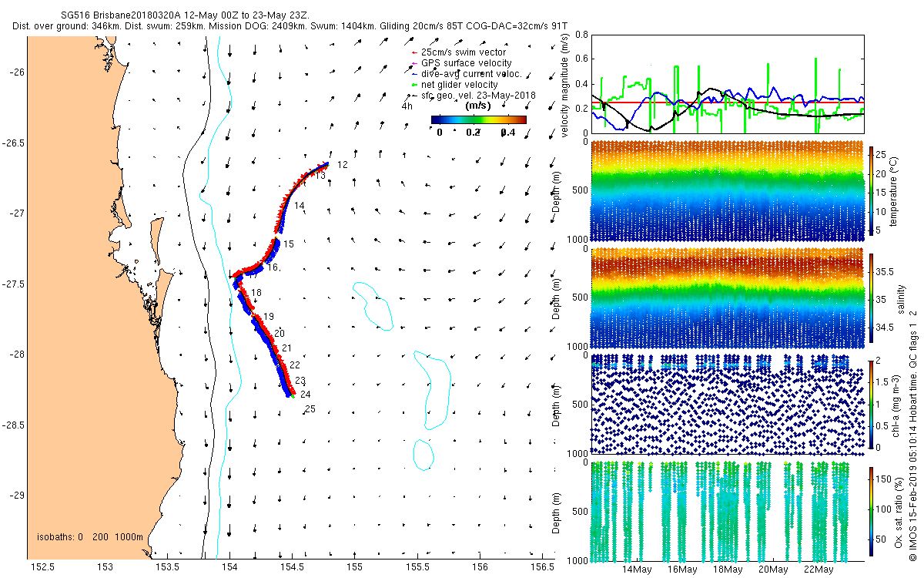Click the 18May tick on the time axis
924x578 pixels.
(728, 570)
